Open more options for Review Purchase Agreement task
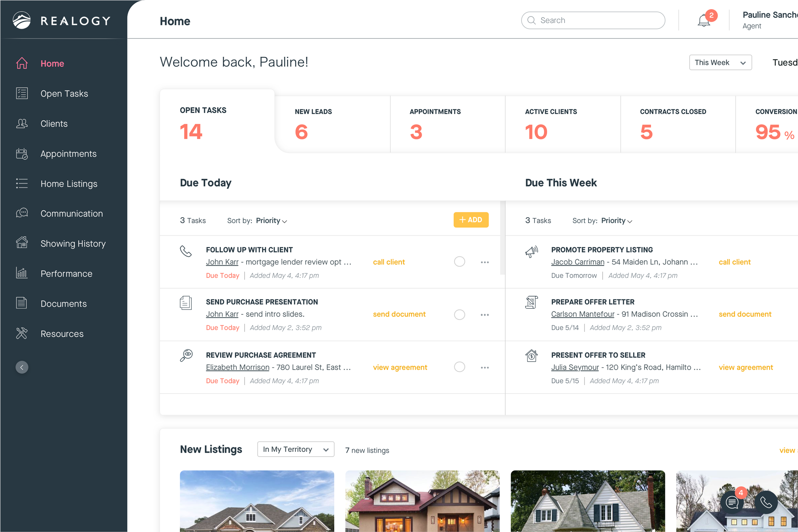Image resolution: width=798 pixels, height=532 pixels. click(x=484, y=368)
